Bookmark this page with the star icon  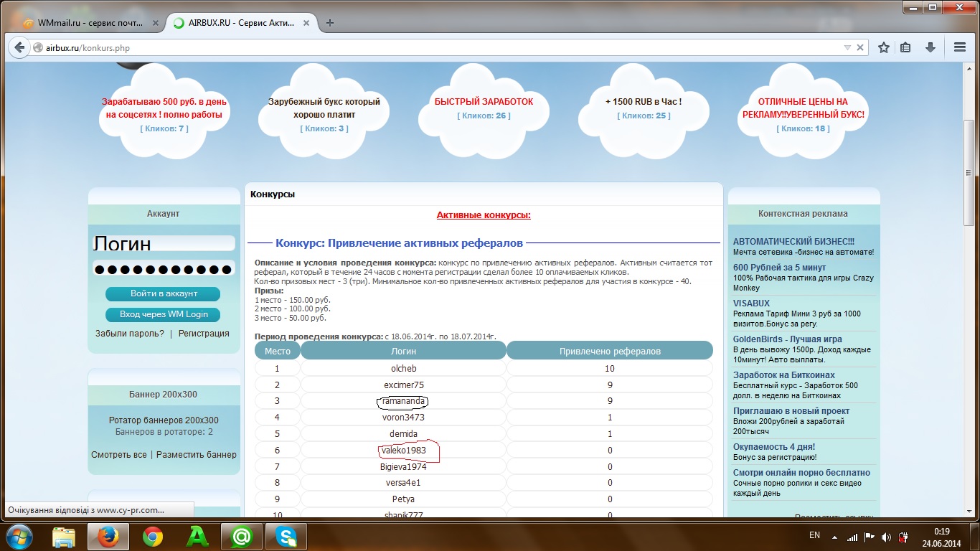[x=884, y=47]
